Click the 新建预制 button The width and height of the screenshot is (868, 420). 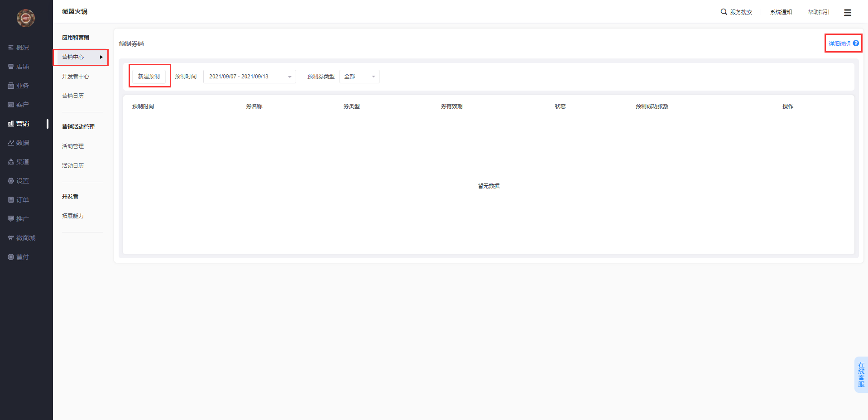click(149, 77)
